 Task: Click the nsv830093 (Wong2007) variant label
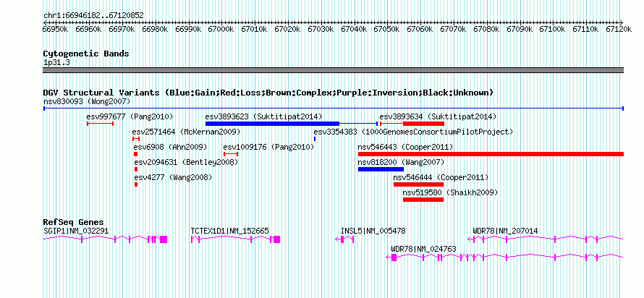[87, 101]
